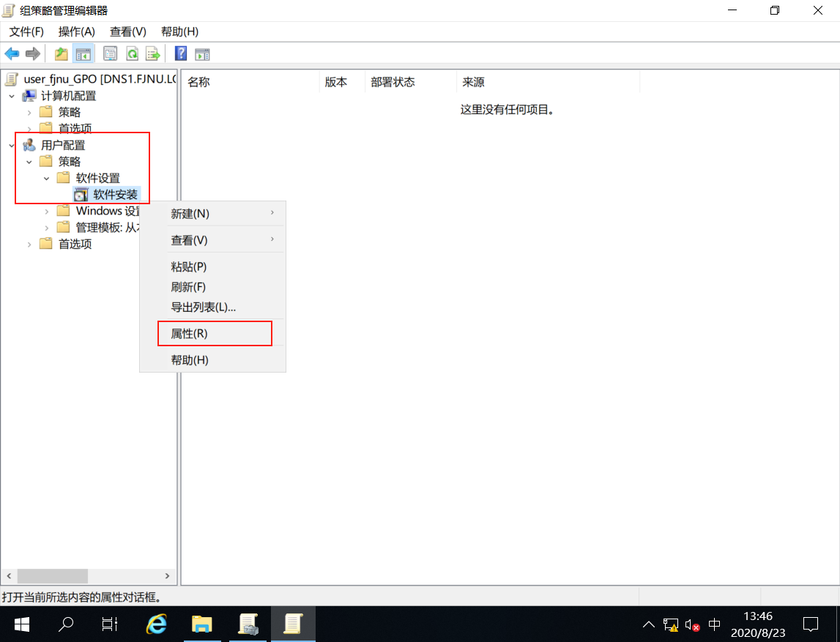840x642 pixels.
Task: Click the taskbar clock showing 13:46
Action: pyautogui.click(x=758, y=624)
